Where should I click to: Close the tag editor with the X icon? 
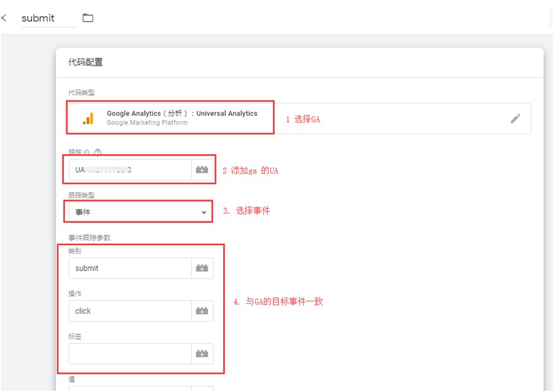(4, 18)
